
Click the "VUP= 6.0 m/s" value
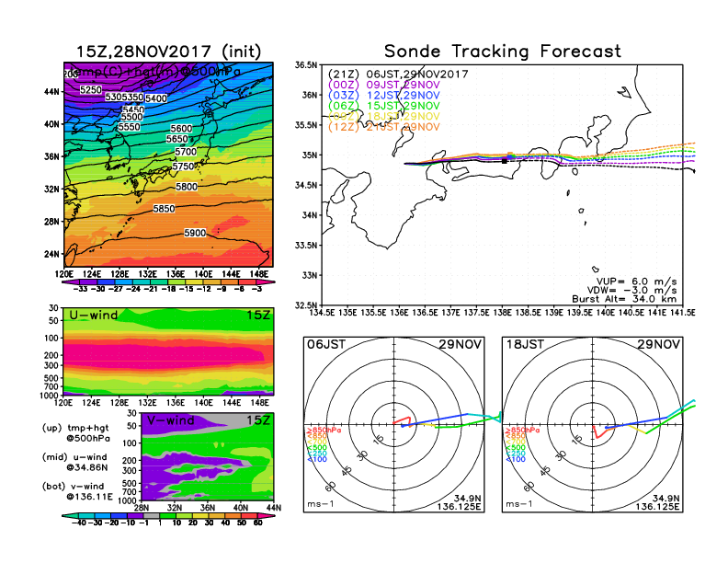click(x=636, y=281)
